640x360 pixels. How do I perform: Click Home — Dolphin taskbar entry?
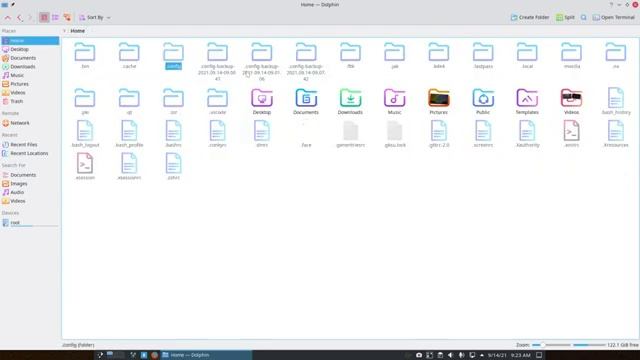[206, 355]
